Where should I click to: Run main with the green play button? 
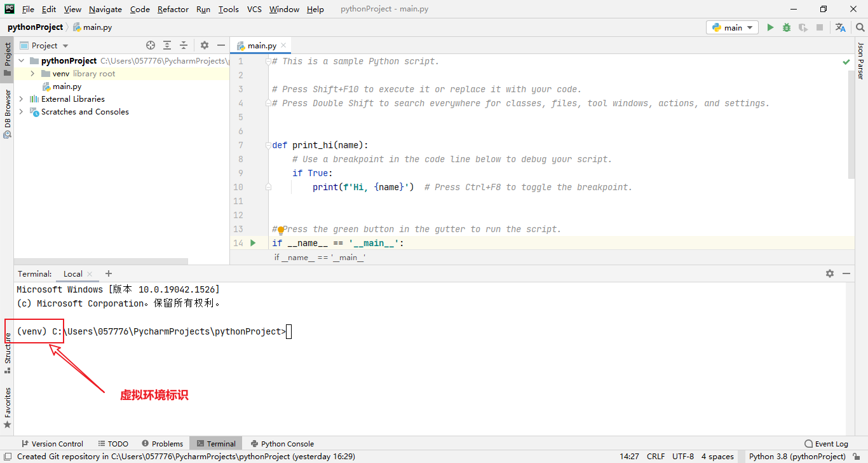[770, 27]
